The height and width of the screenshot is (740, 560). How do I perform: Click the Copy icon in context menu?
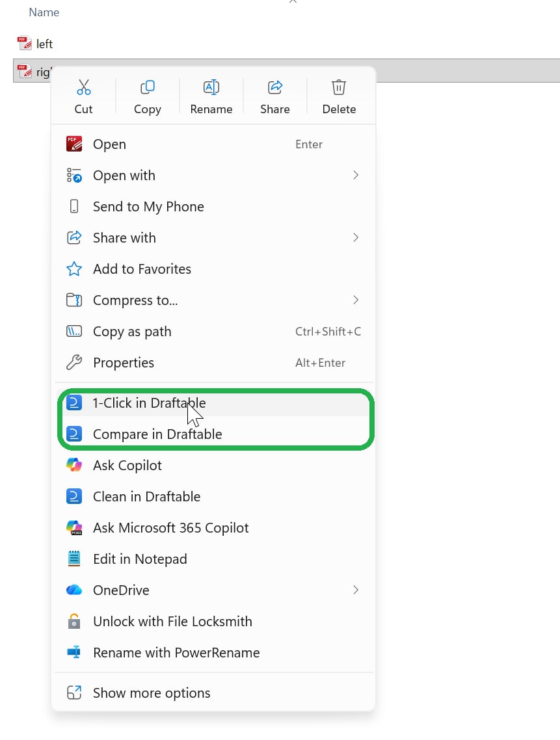(148, 87)
